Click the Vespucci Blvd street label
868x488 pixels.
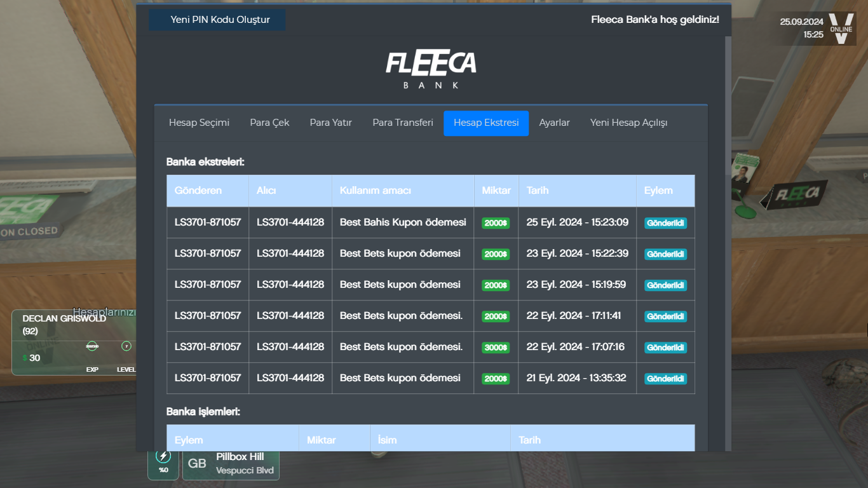245,471
